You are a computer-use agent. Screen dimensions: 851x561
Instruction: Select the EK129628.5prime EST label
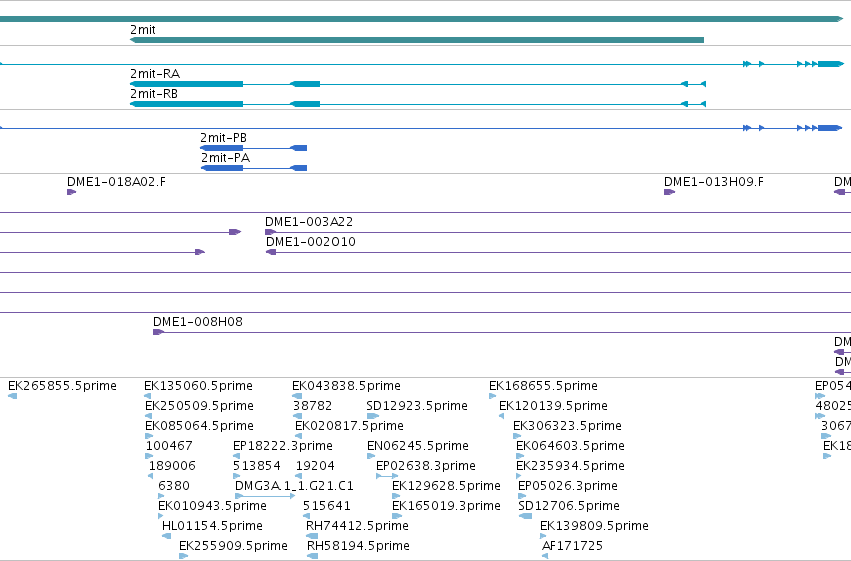[x=446, y=486]
